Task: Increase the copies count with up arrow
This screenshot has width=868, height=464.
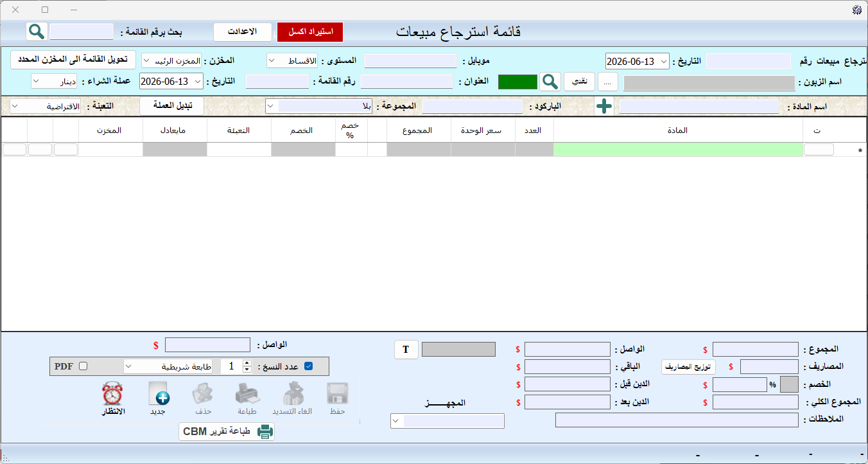Action: (247, 363)
